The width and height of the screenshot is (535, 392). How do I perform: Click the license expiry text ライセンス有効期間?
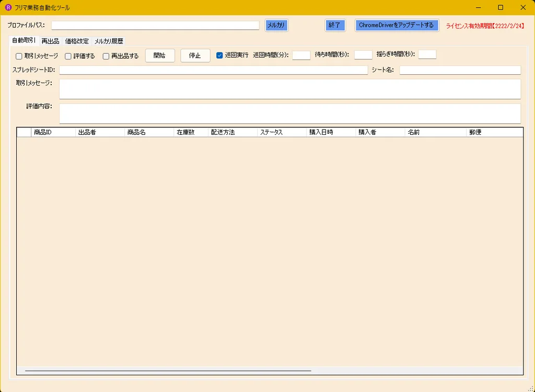485,26
